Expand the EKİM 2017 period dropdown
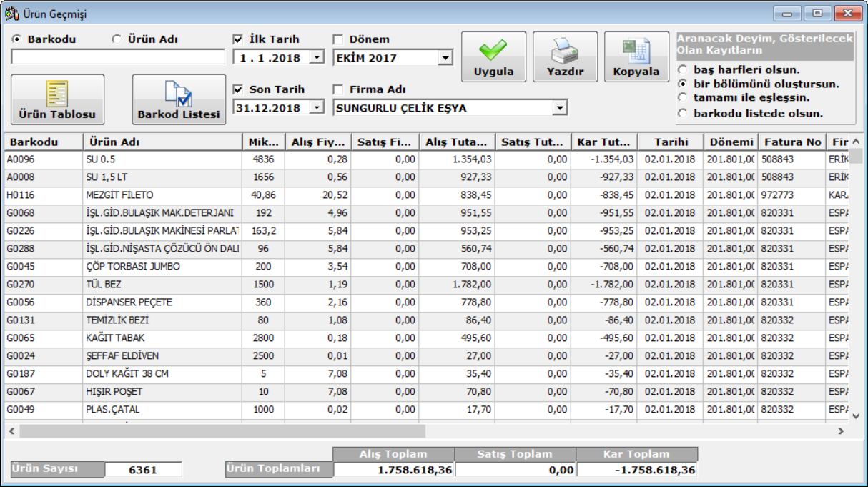Image resolution: width=868 pixels, height=487 pixels. [x=445, y=58]
